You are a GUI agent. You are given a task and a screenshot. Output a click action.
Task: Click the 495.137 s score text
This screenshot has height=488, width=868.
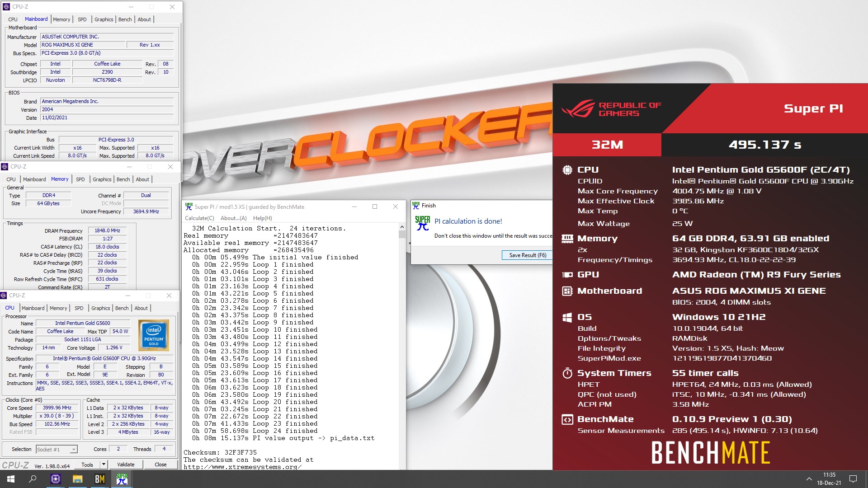pyautogui.click(x=765, y=145)
